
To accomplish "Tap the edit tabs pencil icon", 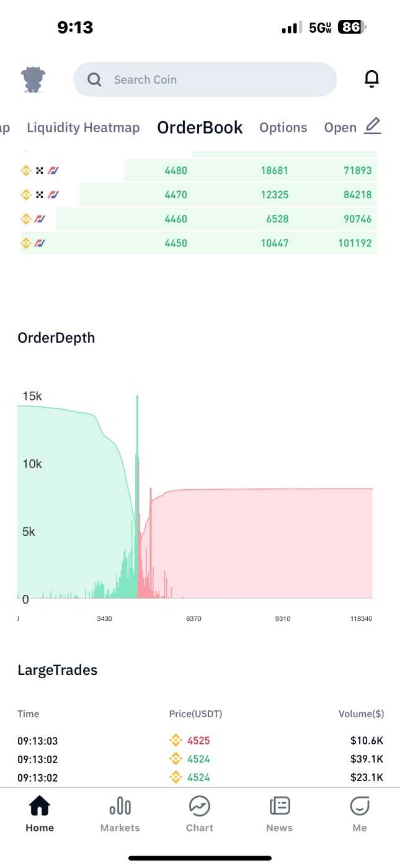I will (372, 126).
